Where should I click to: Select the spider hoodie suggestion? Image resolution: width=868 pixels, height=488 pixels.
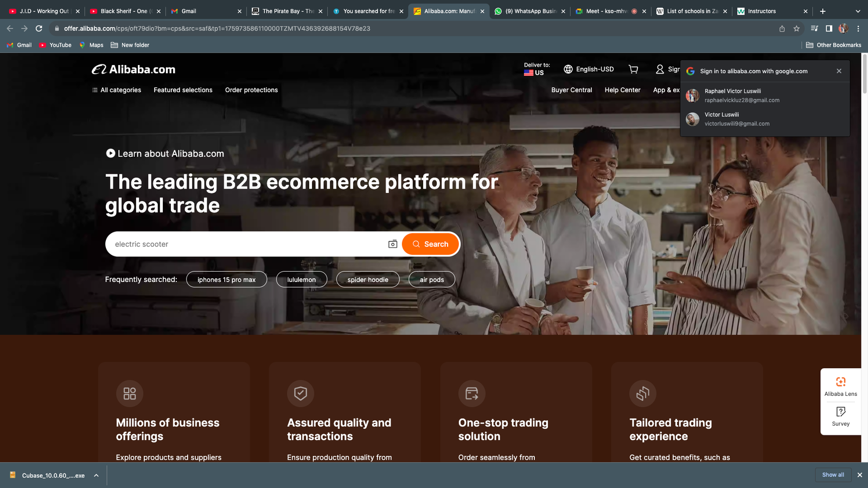coord(368,280)
